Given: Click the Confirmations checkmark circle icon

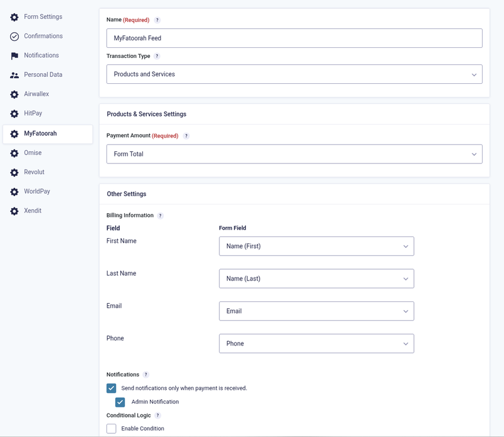Looking at the screenshot, I should 14,37.
